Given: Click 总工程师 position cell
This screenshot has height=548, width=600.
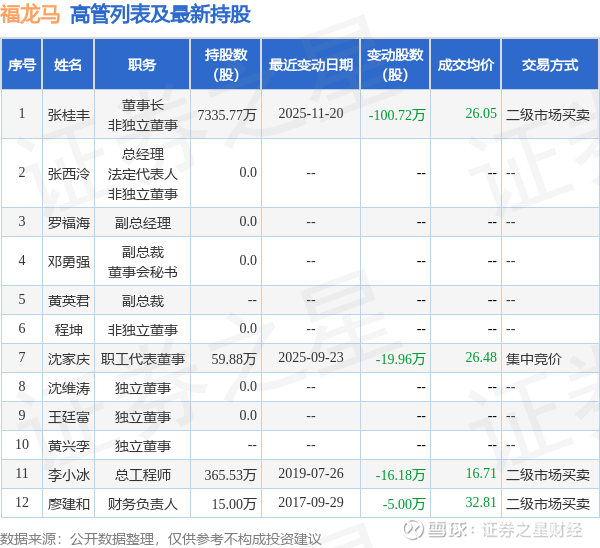Looking at the screenshot, I should click(142, 475).
